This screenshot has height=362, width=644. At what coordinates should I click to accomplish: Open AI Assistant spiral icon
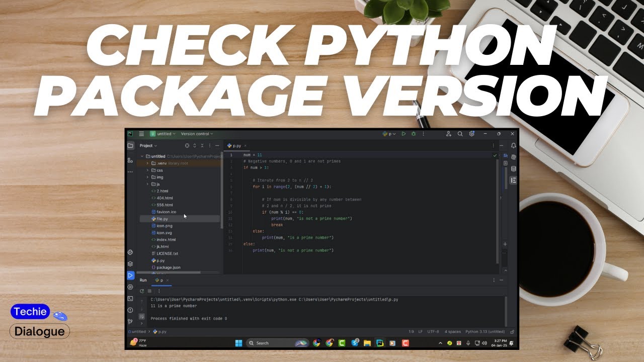[x=513, y=157]
